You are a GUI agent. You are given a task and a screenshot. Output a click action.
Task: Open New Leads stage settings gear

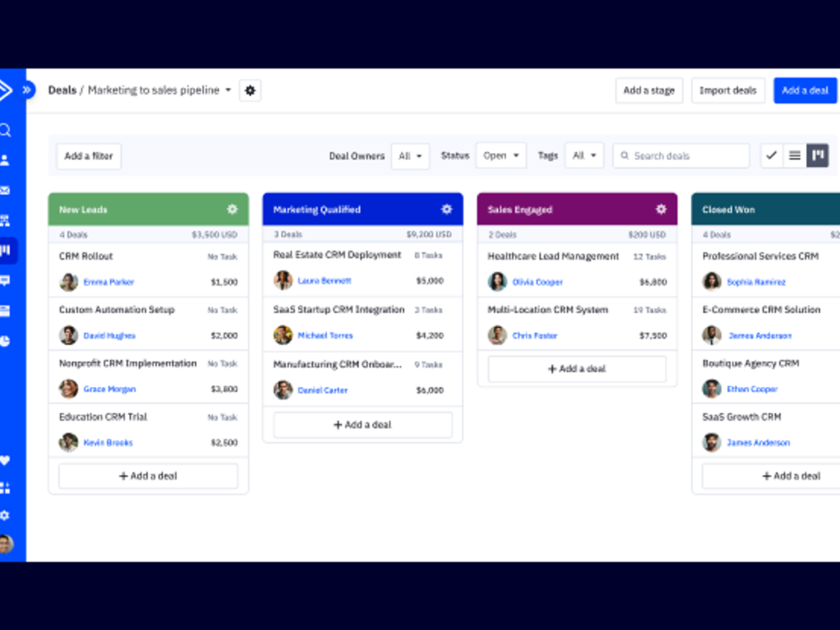pos(232,209)
